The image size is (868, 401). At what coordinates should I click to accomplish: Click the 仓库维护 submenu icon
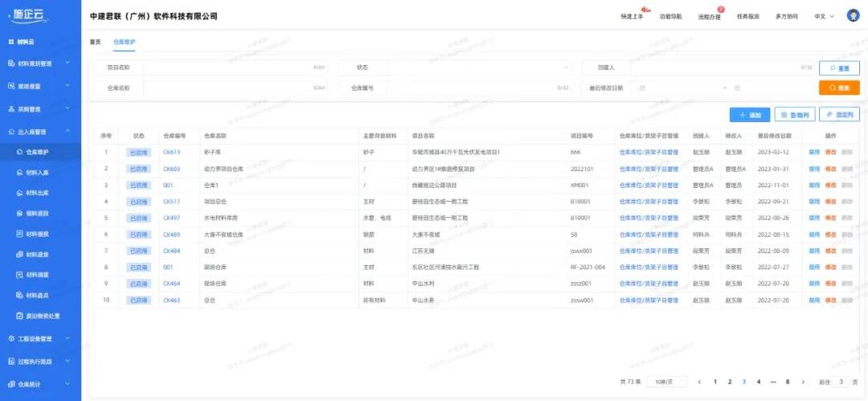tap(19, 151)
